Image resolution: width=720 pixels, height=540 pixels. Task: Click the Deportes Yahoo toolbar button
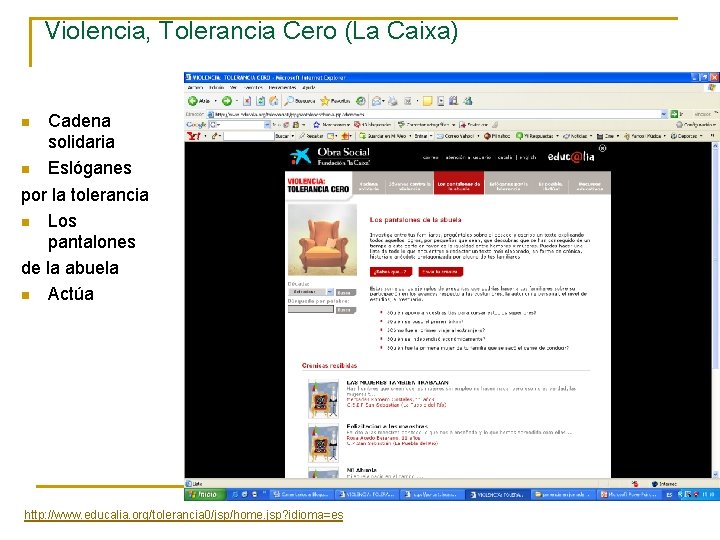click(686, 136)
